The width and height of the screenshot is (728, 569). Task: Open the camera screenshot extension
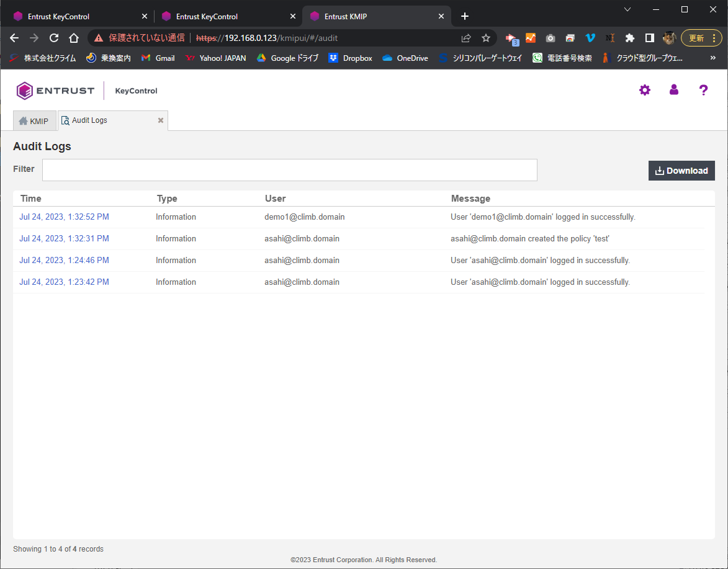tap(550, 38)
